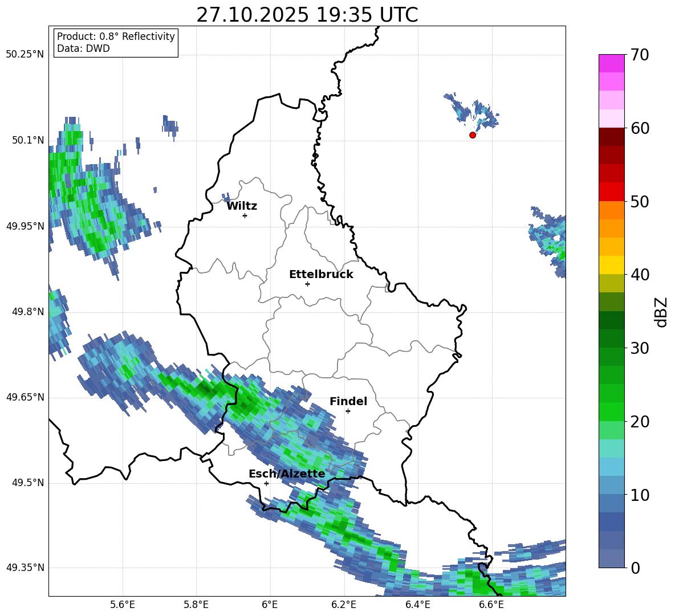Select the Wiltz city label
This screenshot has height=616, width=675.
click(242, 206)
